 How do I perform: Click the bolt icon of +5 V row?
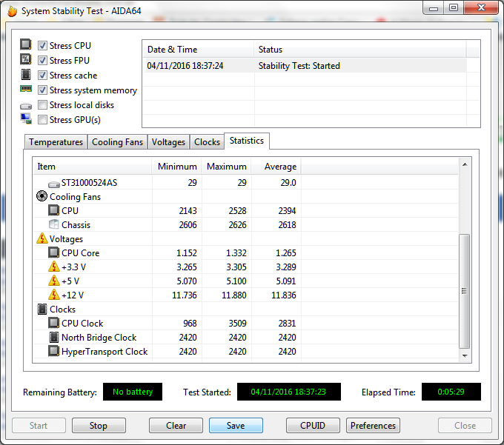click(x=53, y=281)
